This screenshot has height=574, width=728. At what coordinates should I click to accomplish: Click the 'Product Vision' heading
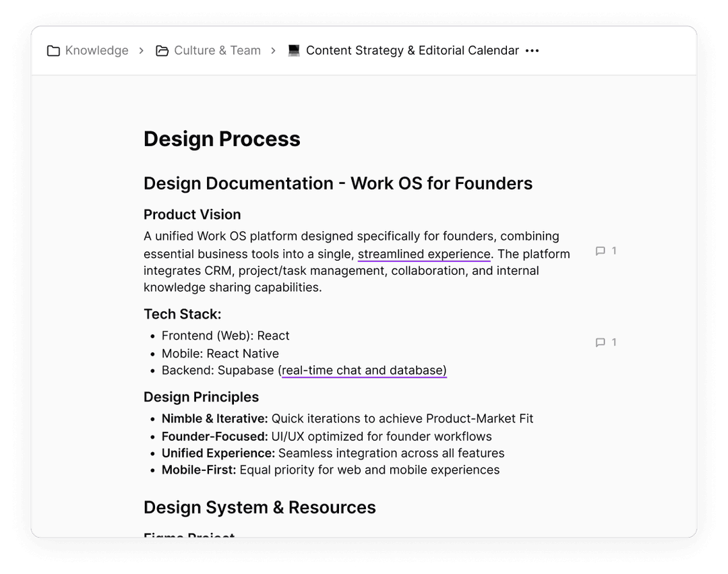[x=192, y=214]
